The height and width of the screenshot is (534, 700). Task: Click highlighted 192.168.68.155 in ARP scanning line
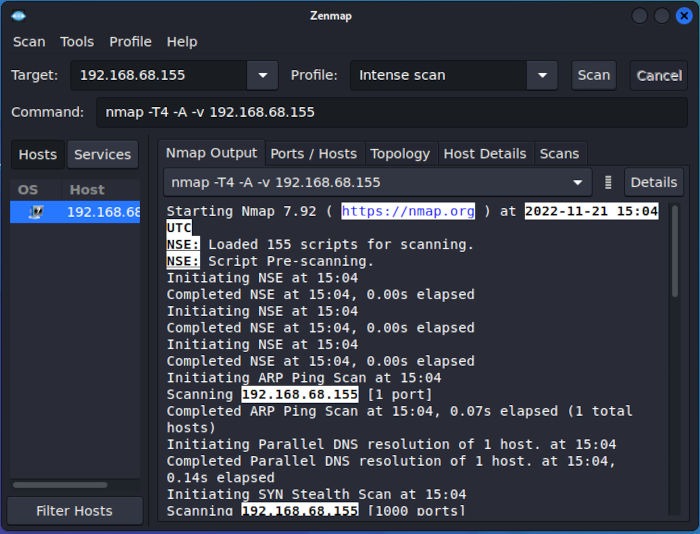tap(300, 394)
